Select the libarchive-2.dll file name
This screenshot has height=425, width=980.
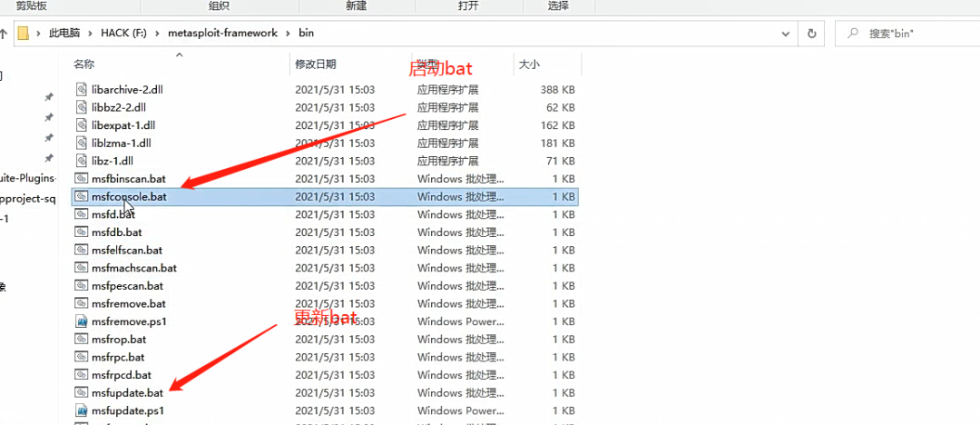(x=127, y=90)
